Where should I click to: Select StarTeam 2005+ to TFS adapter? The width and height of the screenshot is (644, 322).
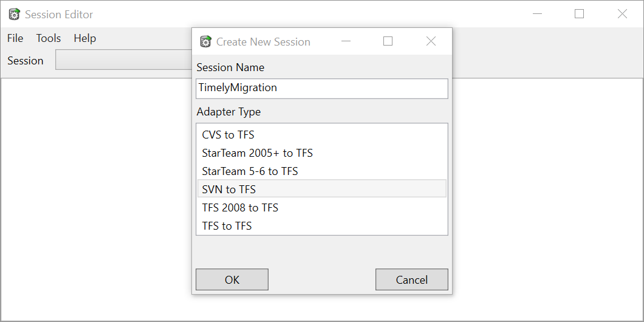click(x=322, y=152)
